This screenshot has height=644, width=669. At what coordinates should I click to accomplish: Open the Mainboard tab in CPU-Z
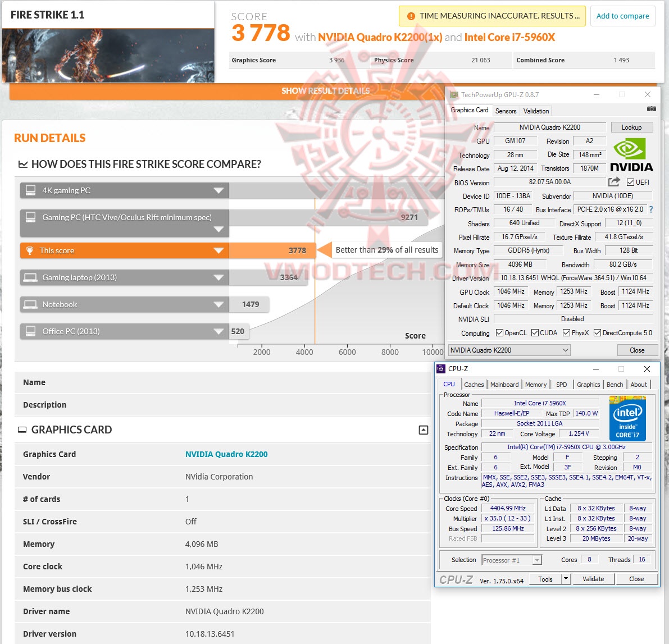pyautogui.click(x=504, y=384)
